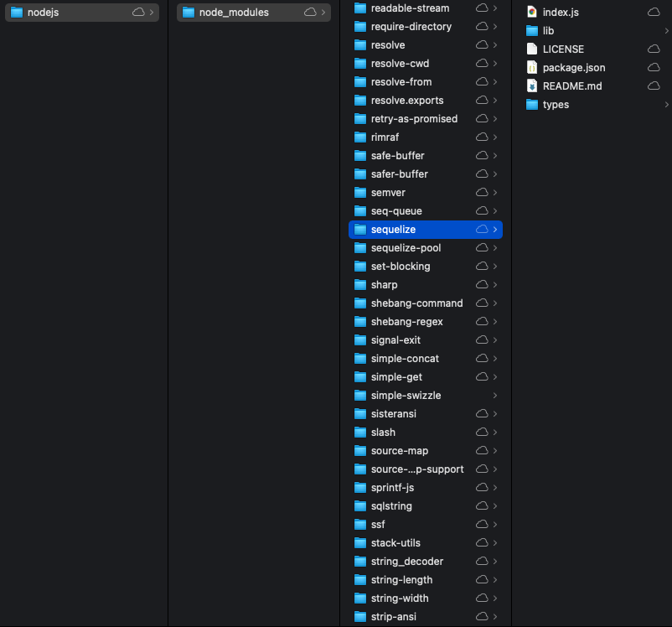
Task: Click the sqlstring folder icon
Action: coord(360,506)
